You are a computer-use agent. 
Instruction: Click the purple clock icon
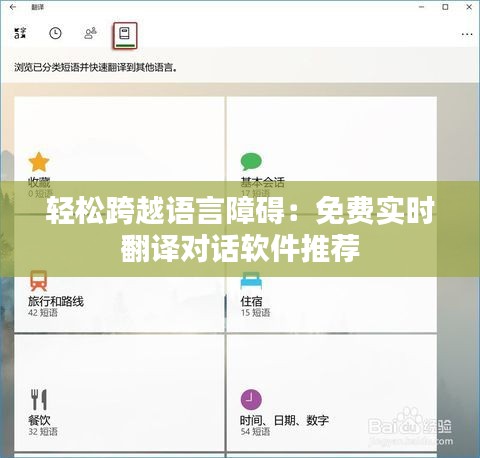pyautogui.click(x=251, y=400)
